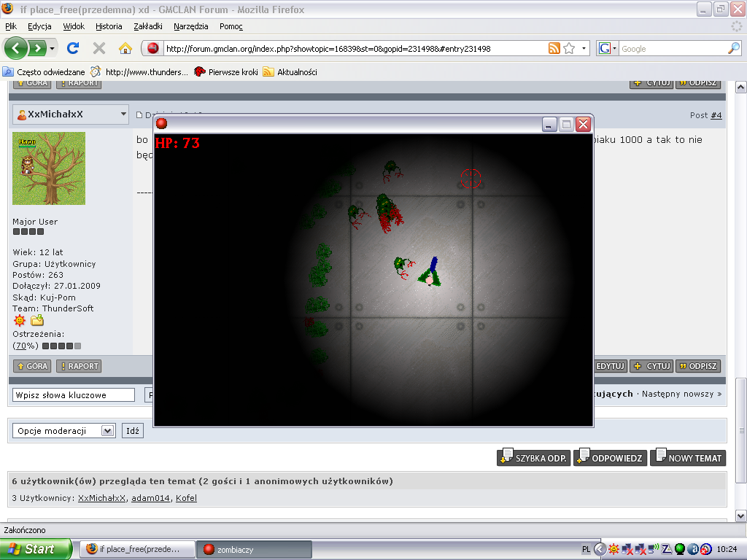Image resolution: width=747 pixels, height=560 pixels.
Task: Click the yellow folder icon under Team
Action: coord(37,320)
